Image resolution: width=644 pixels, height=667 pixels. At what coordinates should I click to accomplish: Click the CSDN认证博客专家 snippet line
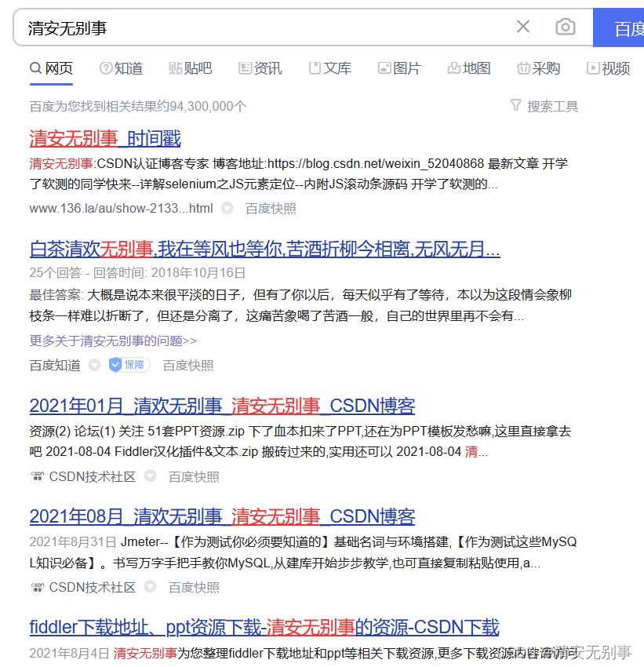[298, 163]
